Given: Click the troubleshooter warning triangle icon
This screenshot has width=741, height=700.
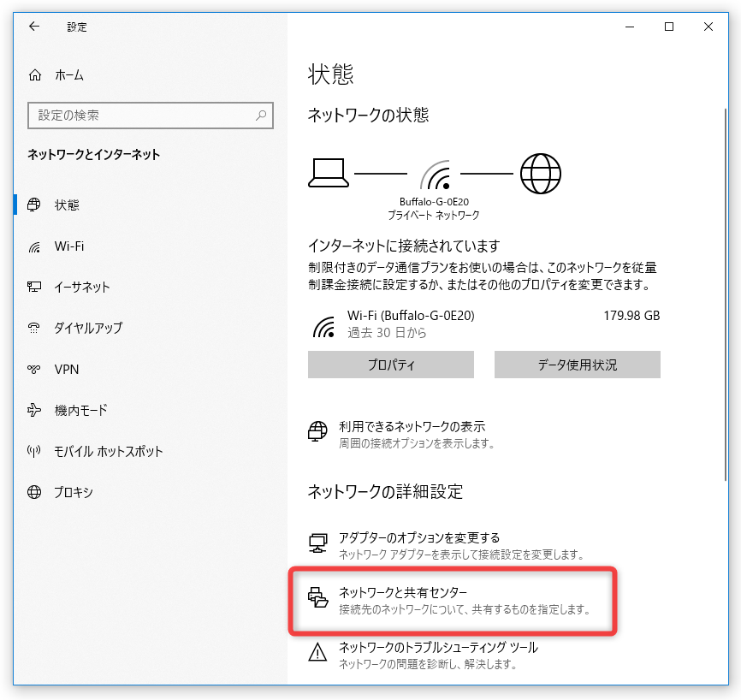Looking at the screenshot, I should click(x=317, y=653).
